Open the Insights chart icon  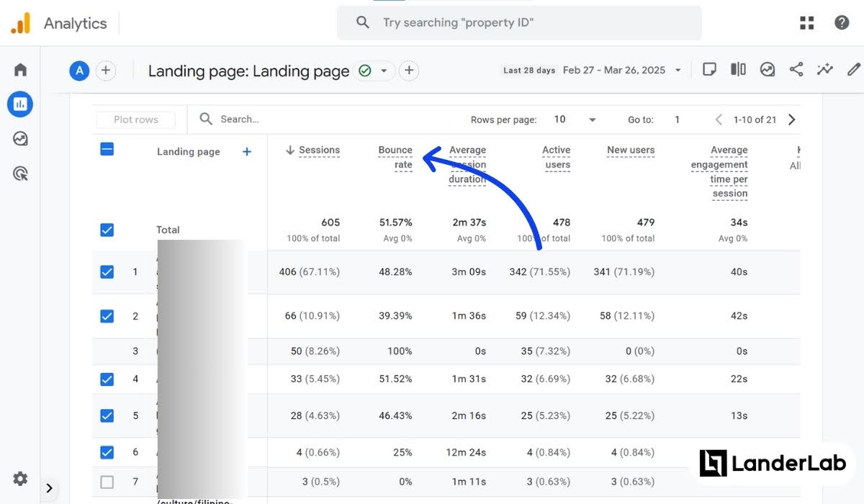[768, 70]
